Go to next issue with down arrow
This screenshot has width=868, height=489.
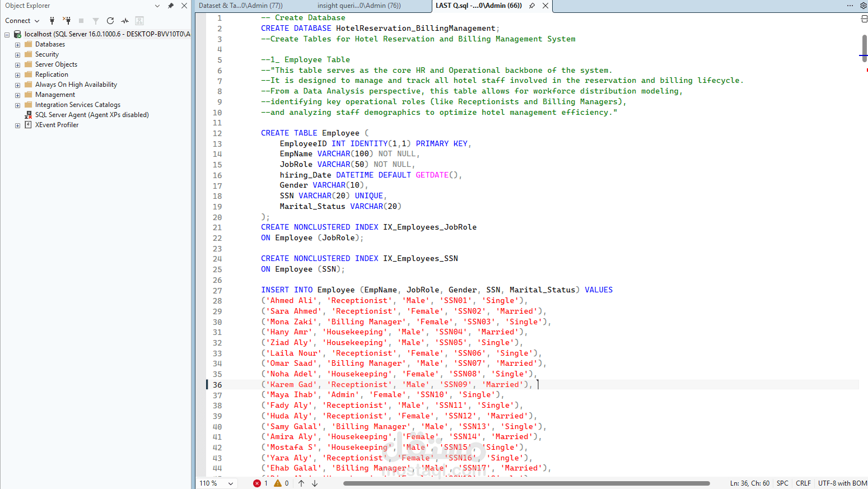315,483
